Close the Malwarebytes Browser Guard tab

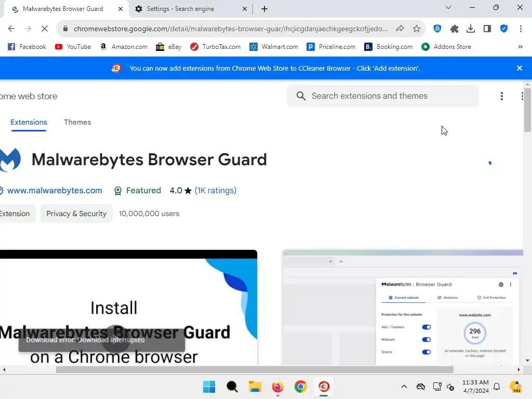coord(121,9)
